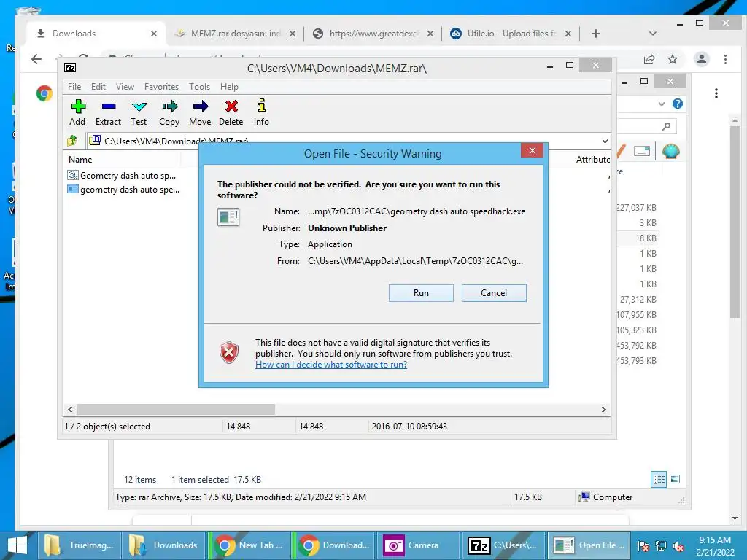
Task: Open Chrome three-dot menu
Action: [x=725, y=59]
